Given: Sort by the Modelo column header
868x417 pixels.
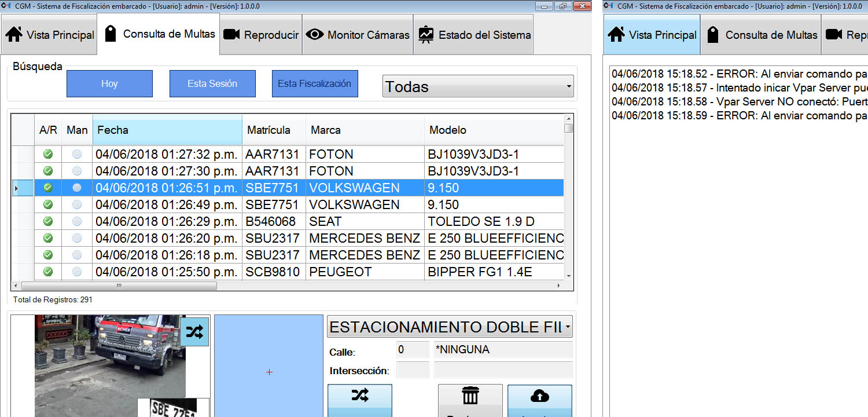Looking at the screenshot, I should point(494,130).
